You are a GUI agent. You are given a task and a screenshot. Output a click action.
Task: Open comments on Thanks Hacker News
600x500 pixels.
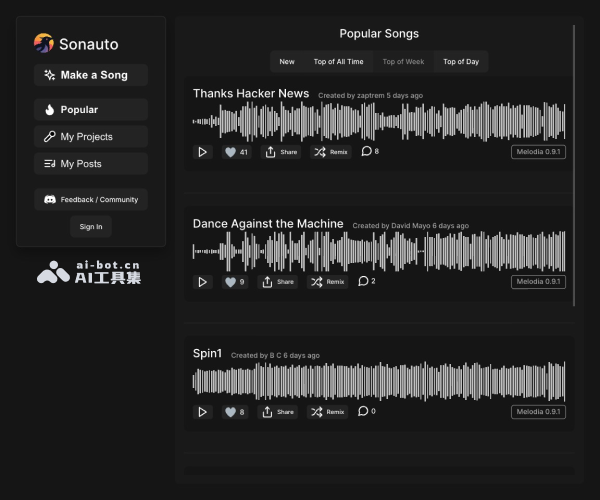click(369, 152)
